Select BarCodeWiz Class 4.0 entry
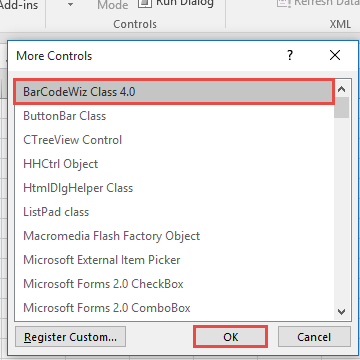The width and height of the screenshot is (360, 360). tap(174, 92)
